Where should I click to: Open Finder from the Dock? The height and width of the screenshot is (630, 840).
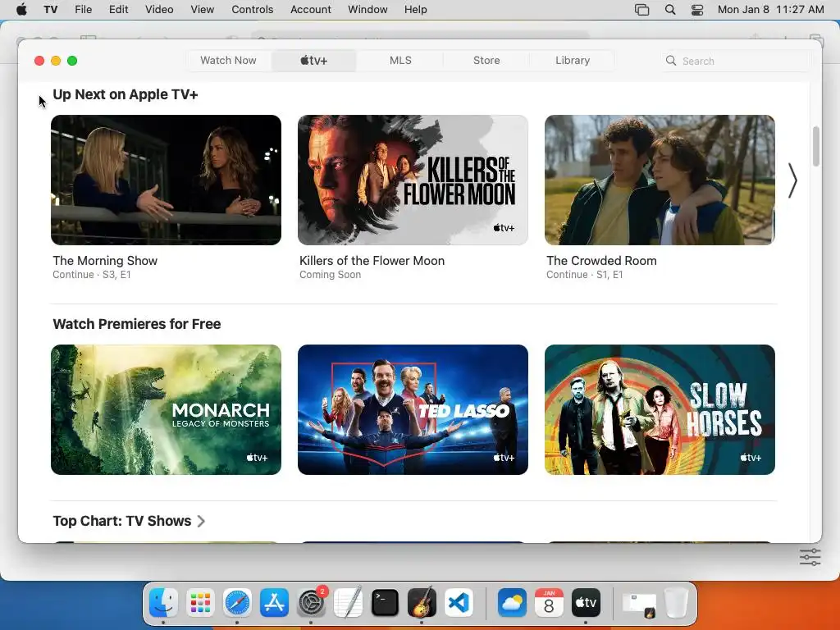coord(163,603)
